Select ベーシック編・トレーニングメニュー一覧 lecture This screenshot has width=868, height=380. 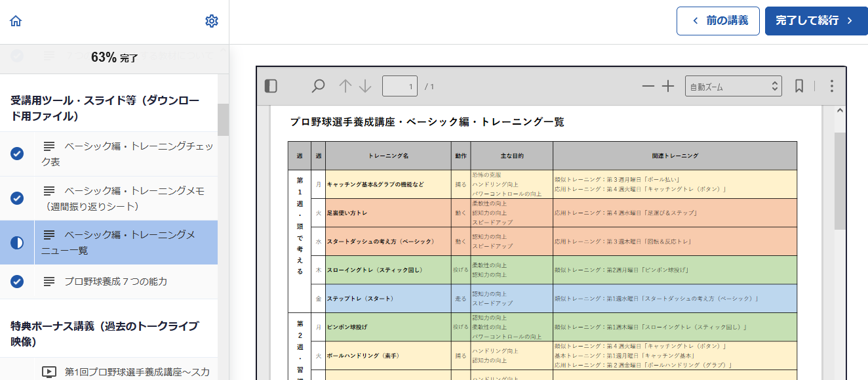coord(125,242)
